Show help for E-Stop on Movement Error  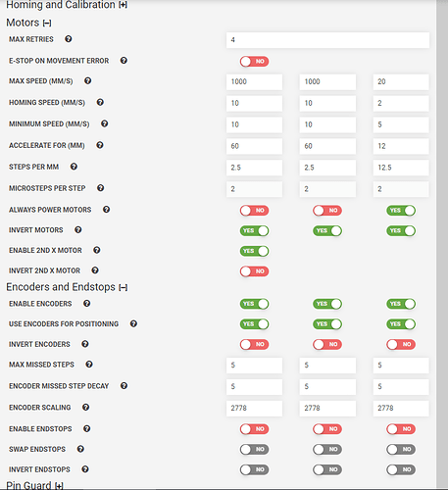coord(124,61)
